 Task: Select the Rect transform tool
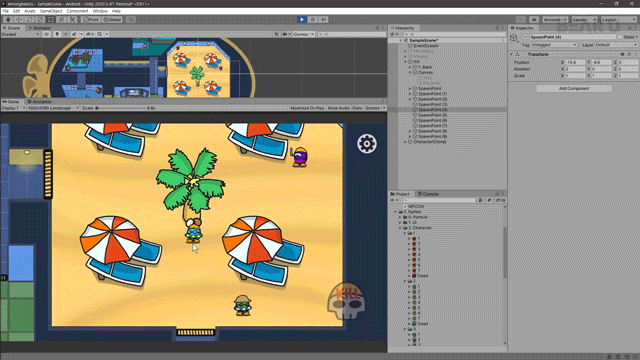tap(51, 19)
